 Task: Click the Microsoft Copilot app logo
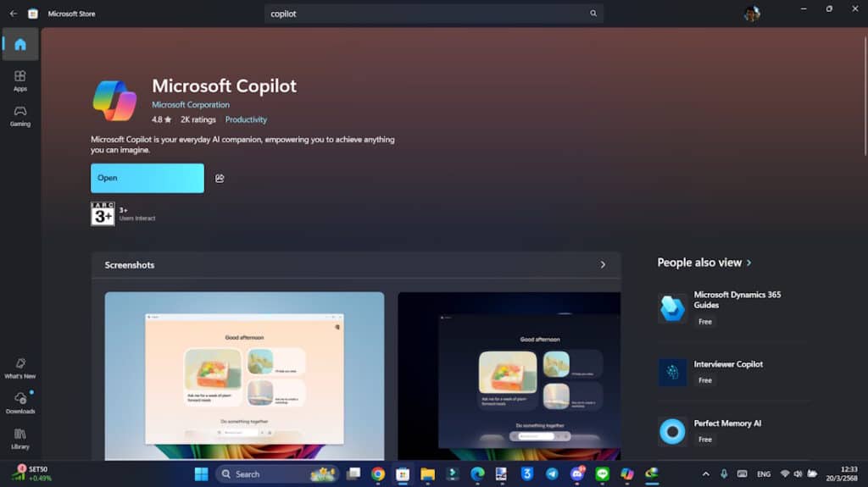pos(114,100)
